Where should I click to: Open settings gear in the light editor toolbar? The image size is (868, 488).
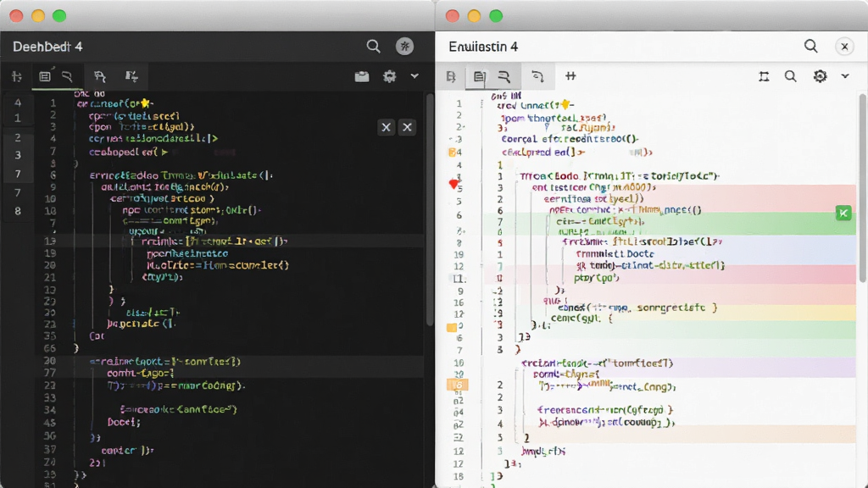(x=820, y=76)
